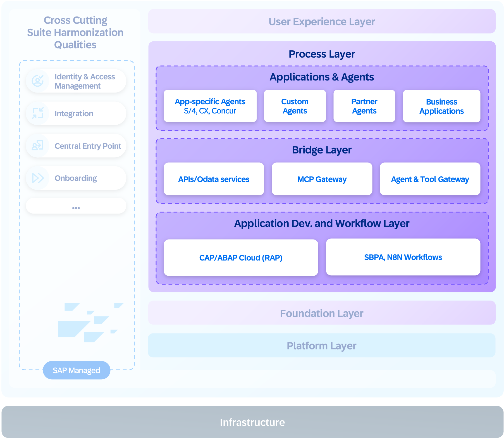Select the SBPA, N8N Workflows card
504x438 pixels.
pyautogui.click(x=403, y=257)
